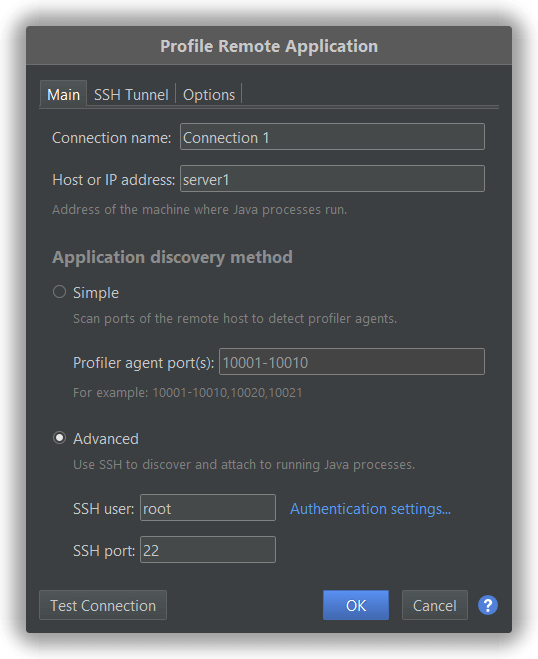Screen dimensions: 538x659
Task: Focus the Profiler agent port(s) field
Action: point(352,361)
